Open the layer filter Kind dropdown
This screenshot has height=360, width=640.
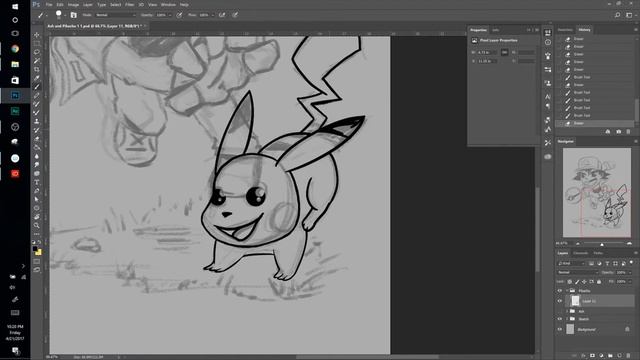tap(572, 263)
